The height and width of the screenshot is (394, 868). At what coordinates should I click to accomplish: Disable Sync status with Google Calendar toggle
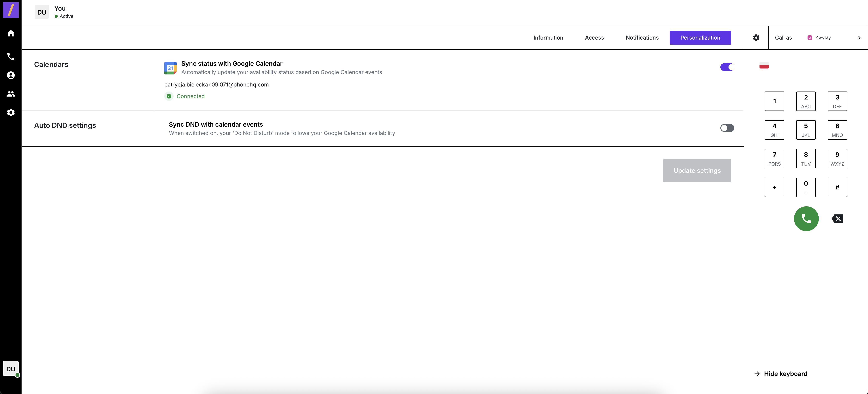pyautogui.click(x=727, y=67)
